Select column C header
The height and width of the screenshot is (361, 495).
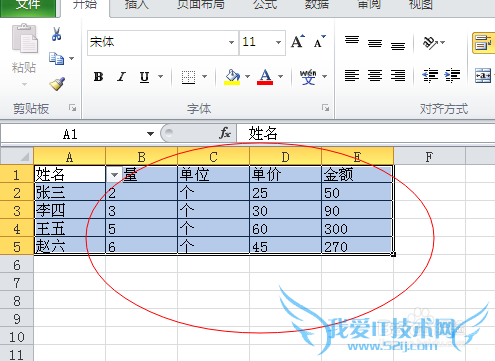pyautogui.click(x=213, y=156)
